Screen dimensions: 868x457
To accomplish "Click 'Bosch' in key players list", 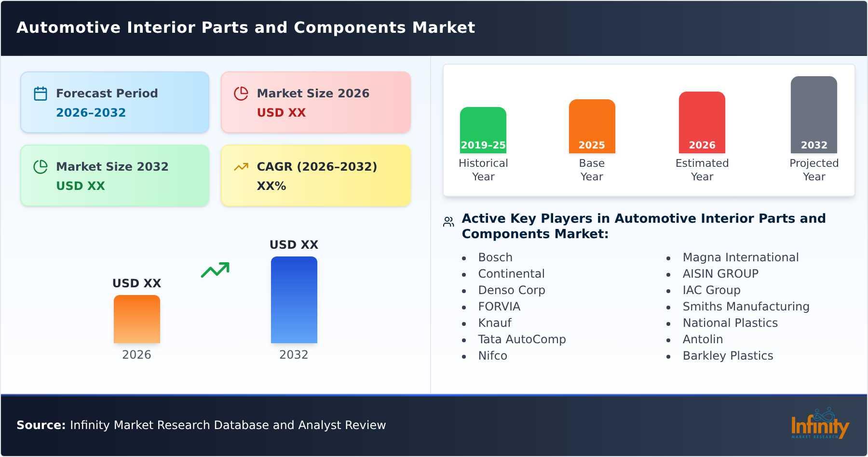I will coord(495,257).
